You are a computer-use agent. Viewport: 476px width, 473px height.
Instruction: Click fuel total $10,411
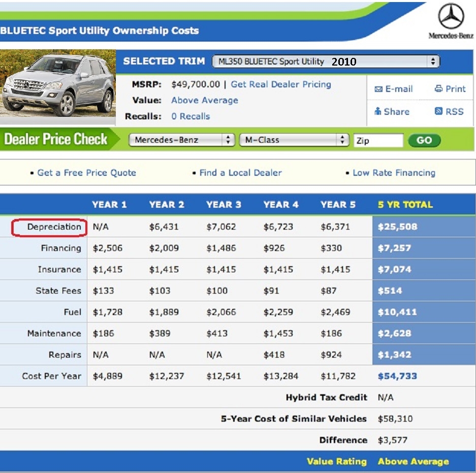point(397,312)
